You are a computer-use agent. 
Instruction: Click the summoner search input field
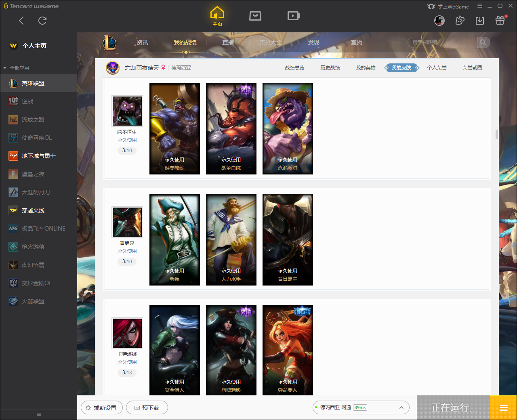point(443,42)
